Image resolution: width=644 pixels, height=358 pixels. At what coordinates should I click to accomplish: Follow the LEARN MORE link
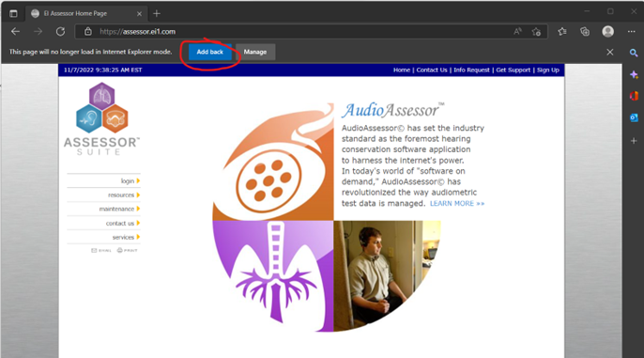pyautogui.click(x=457, y=204)
